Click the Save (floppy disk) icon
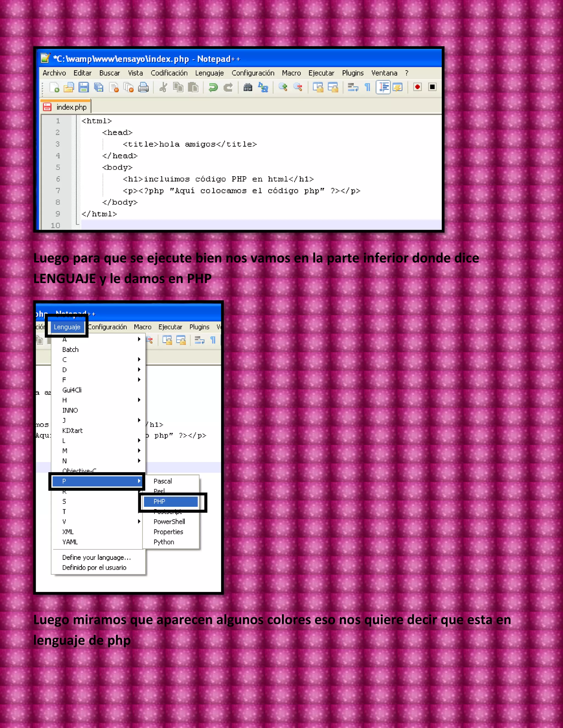 83,88
